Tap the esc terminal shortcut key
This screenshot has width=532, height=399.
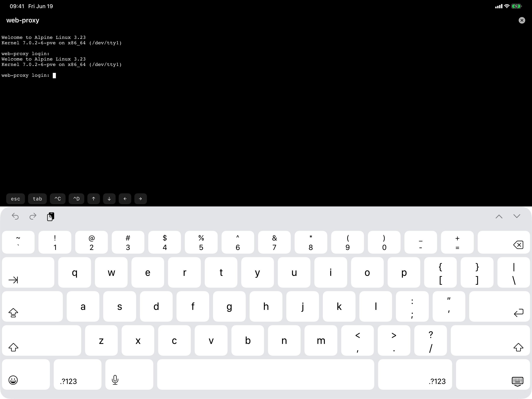click(15, 199)
